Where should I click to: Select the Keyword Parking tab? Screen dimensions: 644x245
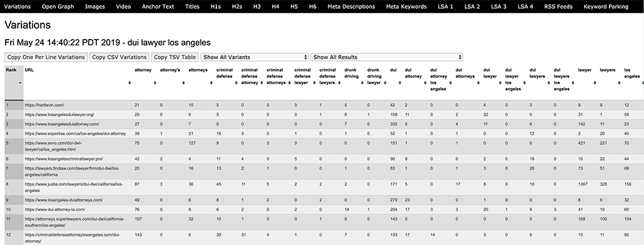[606, 6]
